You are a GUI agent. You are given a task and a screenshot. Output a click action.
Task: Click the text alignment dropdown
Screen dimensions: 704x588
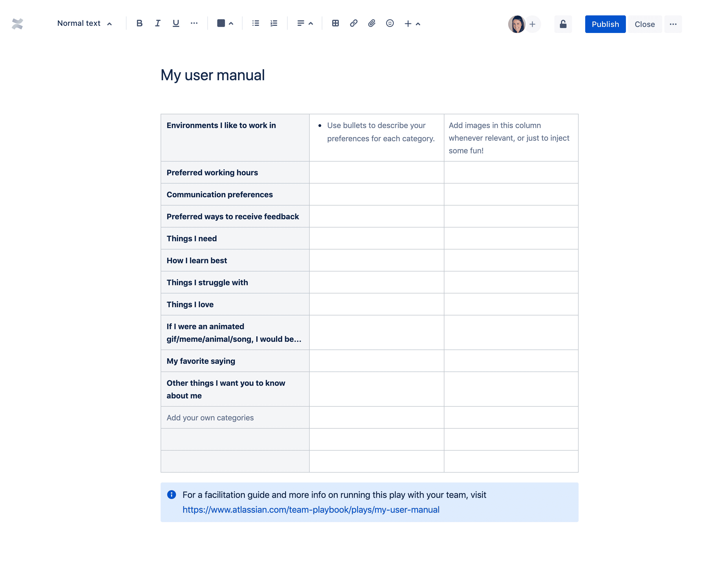click(305, 23)
